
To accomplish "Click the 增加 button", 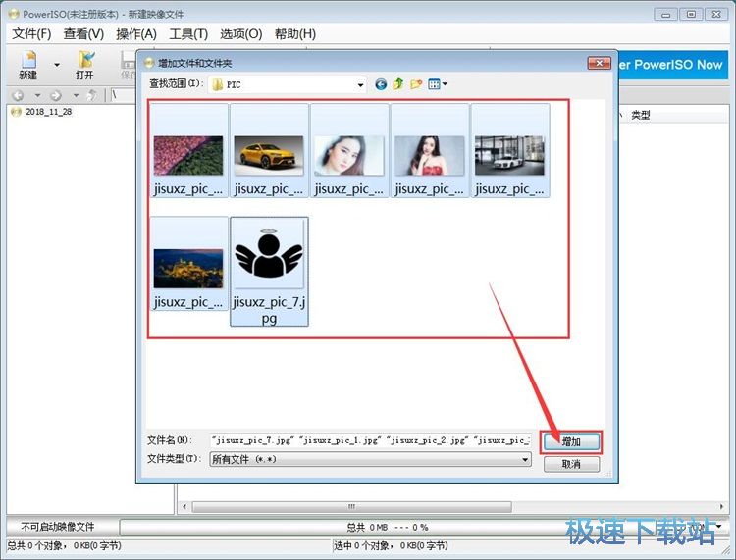I will [x=571, y=441].
